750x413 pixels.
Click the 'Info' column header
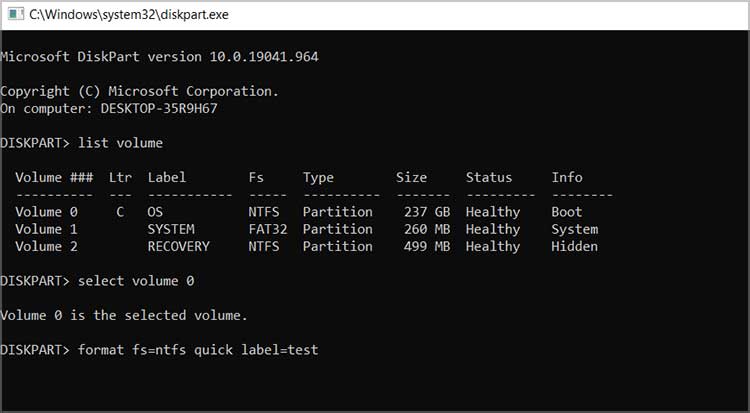(567, 177)
